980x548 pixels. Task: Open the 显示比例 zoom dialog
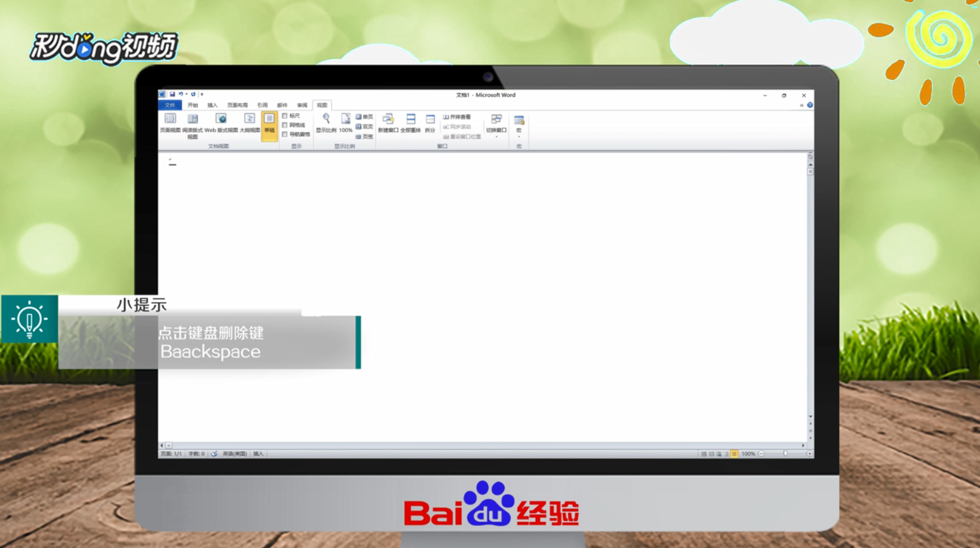point(325,123)
